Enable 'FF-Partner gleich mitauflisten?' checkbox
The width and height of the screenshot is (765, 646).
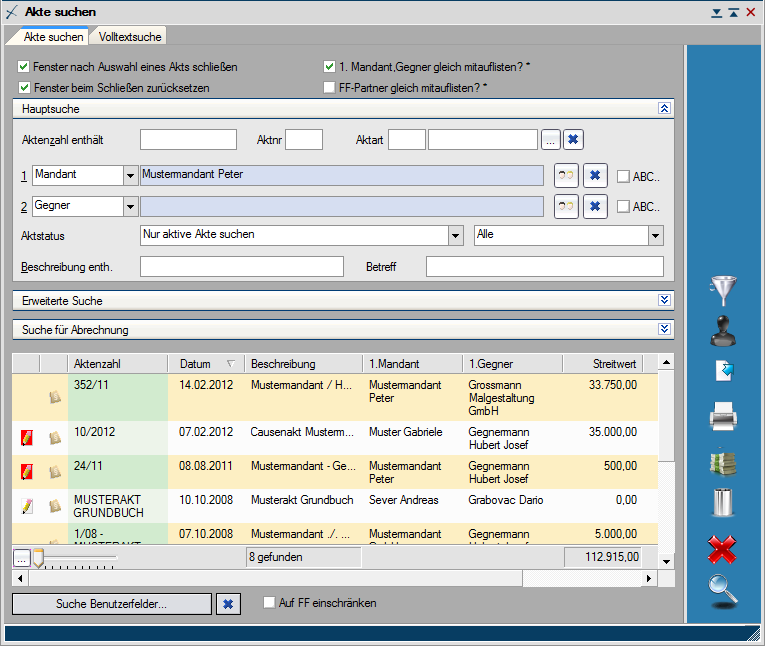click(x=329, y=88)
